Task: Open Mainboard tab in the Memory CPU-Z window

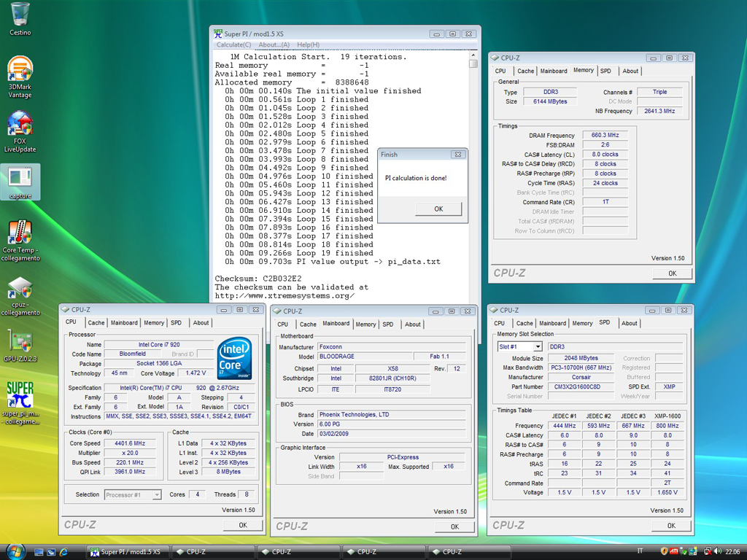Action: pos(554,71)
